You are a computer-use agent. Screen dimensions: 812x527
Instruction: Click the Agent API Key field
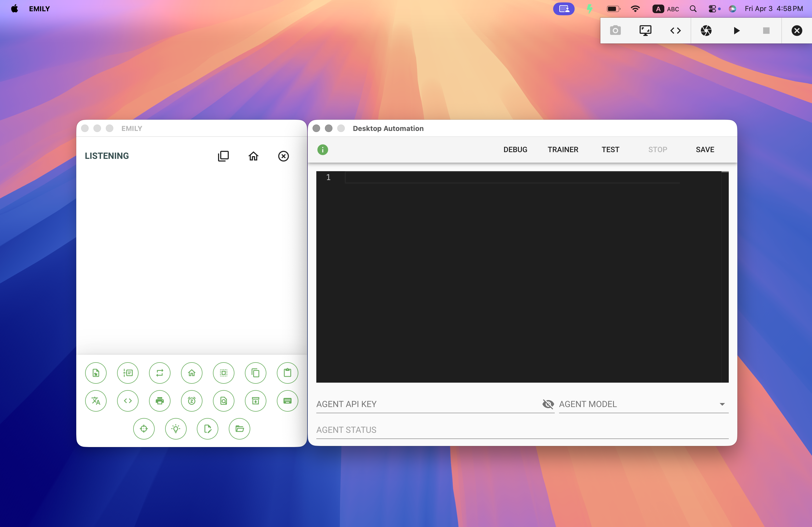click(x=426, y=404)
